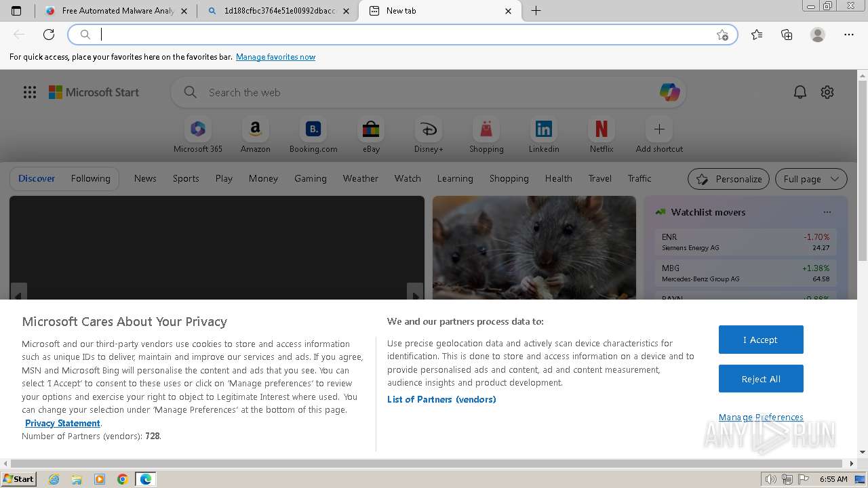Open the Collections icon in toolbar
Screen dimensions: 868x488
click(x=787, y=35)
